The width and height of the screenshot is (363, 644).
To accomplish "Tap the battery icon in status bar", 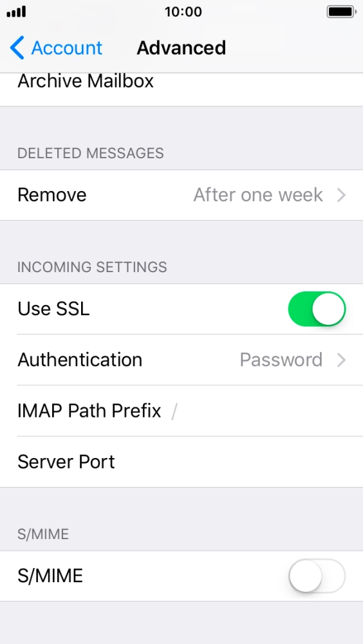I will pyautogui.click(x=342, y=12).
